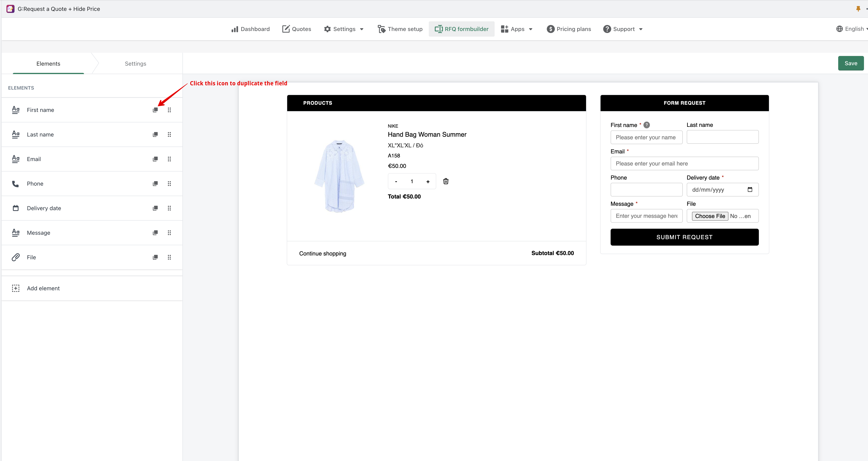
Task: Click the Delivery date input field
Action: 722,190
